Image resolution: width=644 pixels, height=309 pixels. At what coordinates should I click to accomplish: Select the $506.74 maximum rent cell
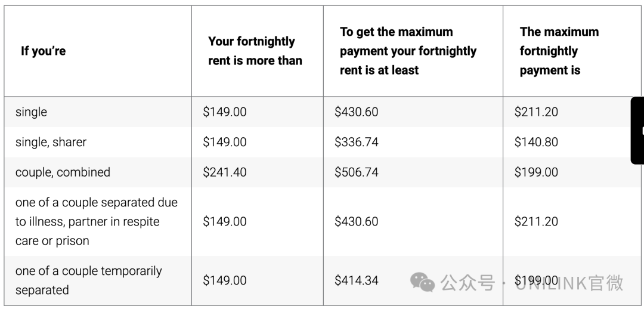(356, 172)
